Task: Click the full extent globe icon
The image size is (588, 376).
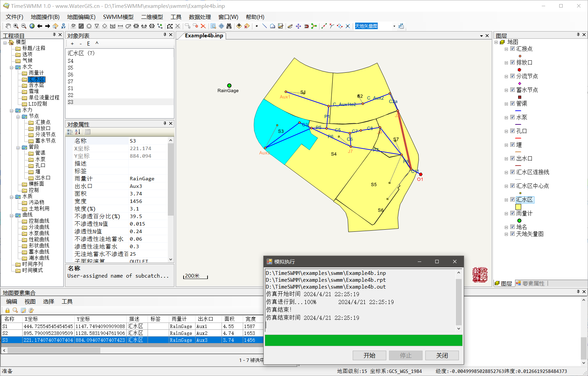Action: pos(32,26)
